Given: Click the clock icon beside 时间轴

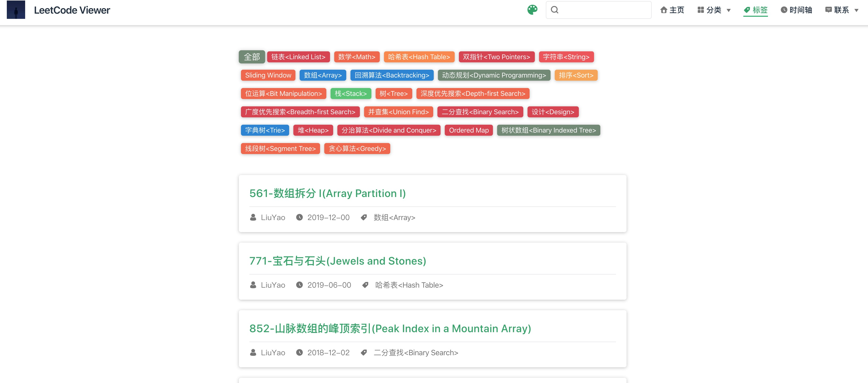Looking at the screenshot, I should click(784, 10).
